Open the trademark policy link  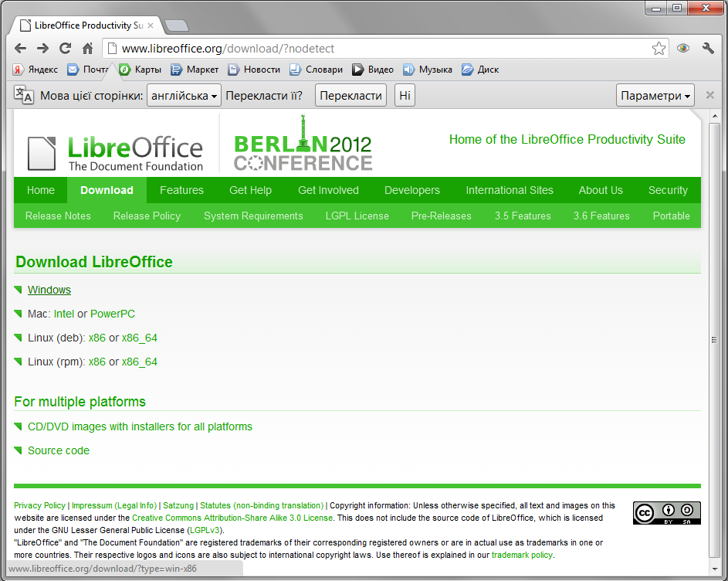pyautogui.click(x=522, y=555)
